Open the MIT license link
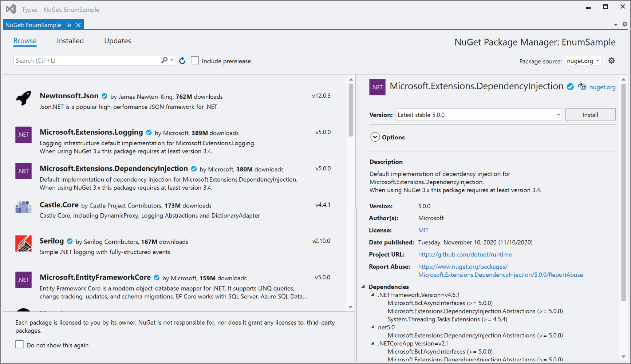 [423, 230]
